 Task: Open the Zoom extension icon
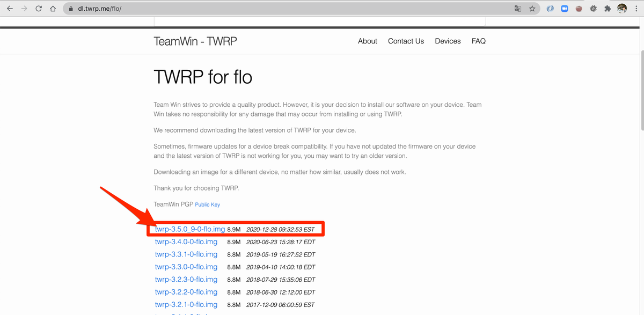(x=565, y=9)
